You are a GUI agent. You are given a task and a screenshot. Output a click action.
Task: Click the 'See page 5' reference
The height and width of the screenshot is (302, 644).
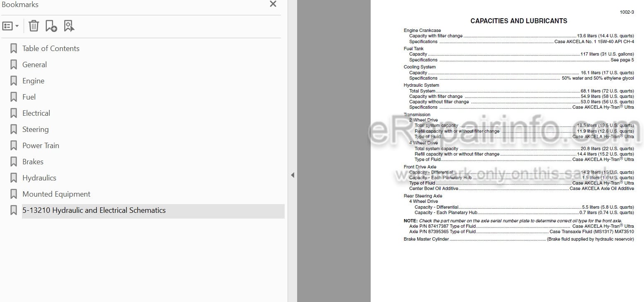[622, 60]
